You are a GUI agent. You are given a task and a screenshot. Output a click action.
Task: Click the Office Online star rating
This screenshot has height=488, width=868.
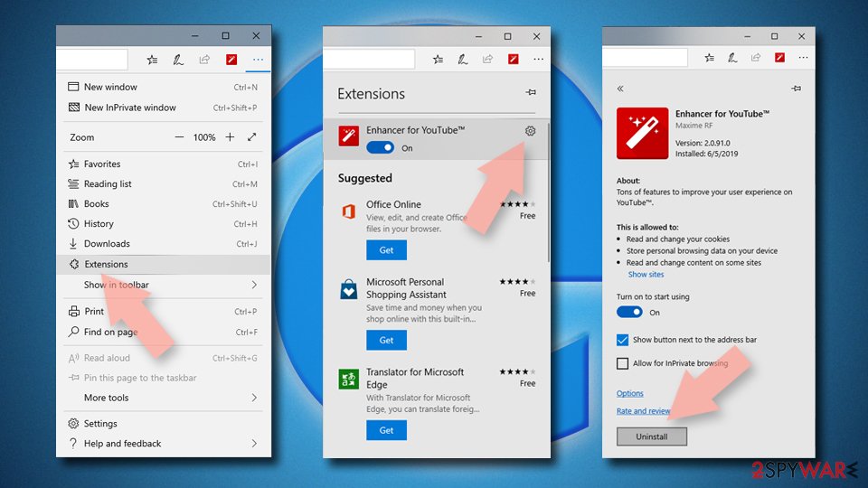517,204
